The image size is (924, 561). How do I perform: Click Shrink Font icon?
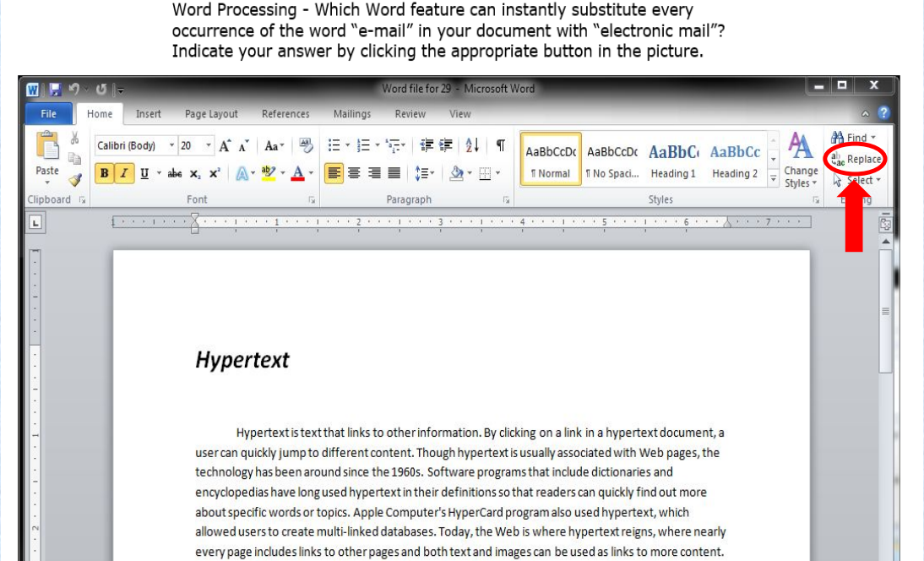pyautogui.click(x=244, y=145)
